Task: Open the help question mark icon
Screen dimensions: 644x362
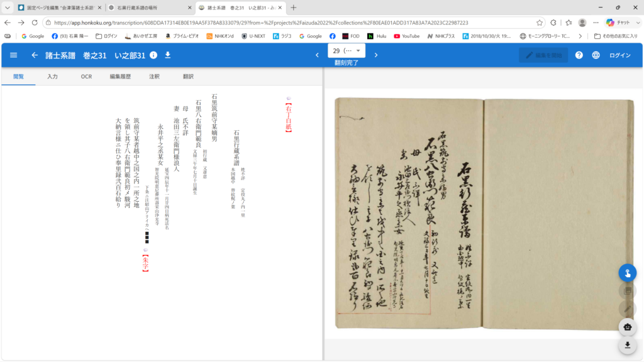Action: 579,55
